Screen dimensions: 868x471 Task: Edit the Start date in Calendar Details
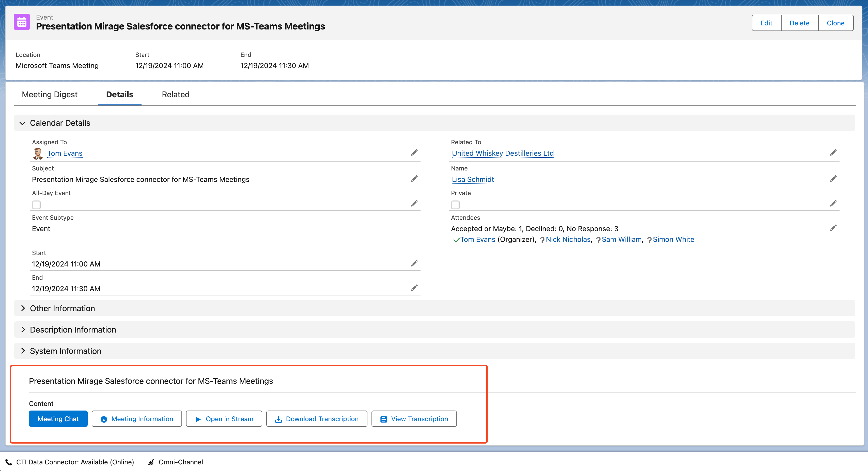pos(414,263)
